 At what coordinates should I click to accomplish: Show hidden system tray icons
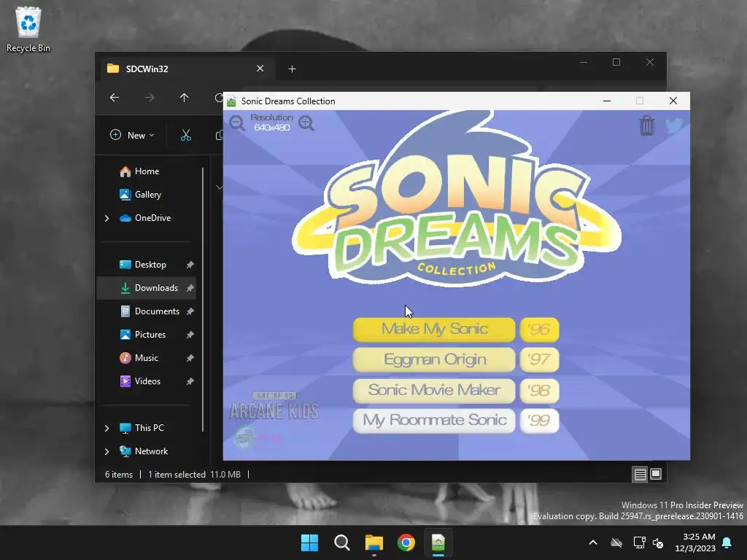pos(593,542)
